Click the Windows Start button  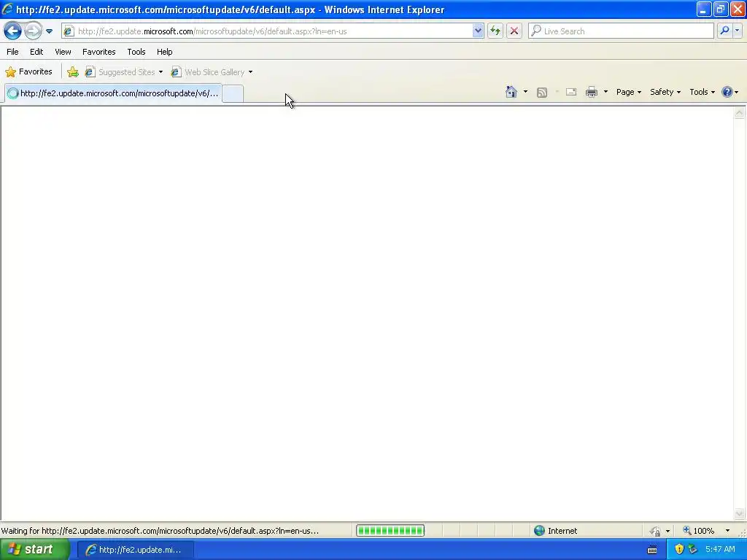click(x=35, y=550)
